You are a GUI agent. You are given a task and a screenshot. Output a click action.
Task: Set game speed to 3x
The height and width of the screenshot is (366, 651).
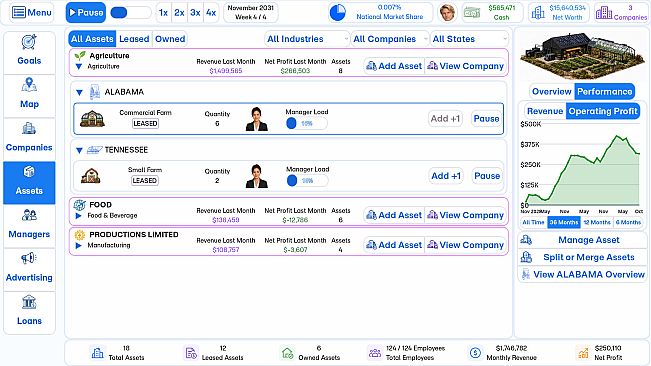(195, 13)
